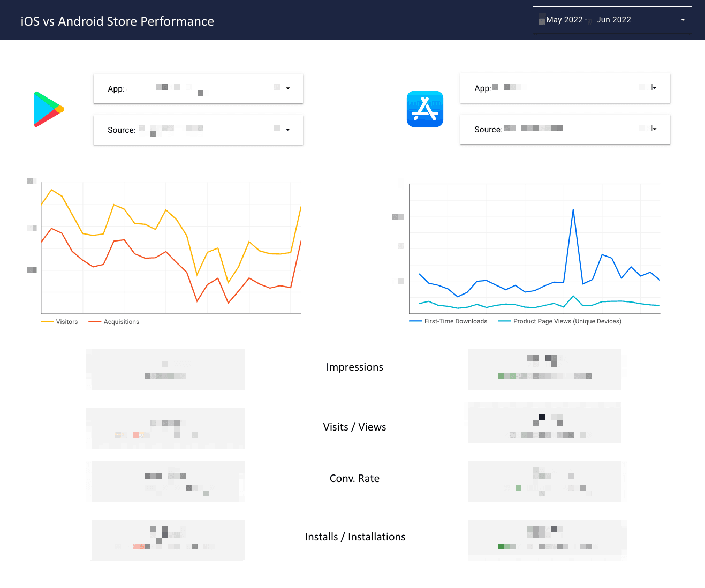Screen dimensions: 705x588
Task: Click the 'iOS vs Android Store Performance' title
Action: [117, 21]
